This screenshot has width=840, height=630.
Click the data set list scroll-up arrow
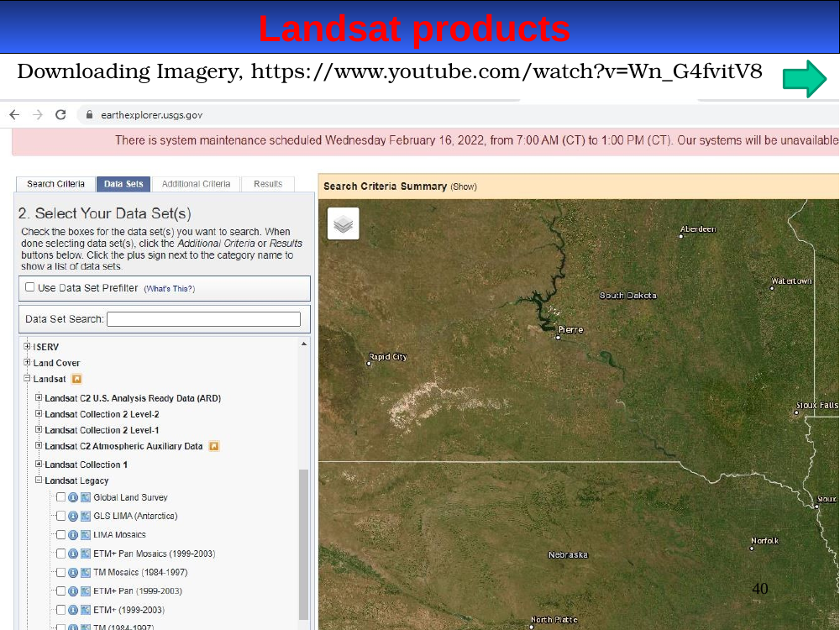(304, 344)
